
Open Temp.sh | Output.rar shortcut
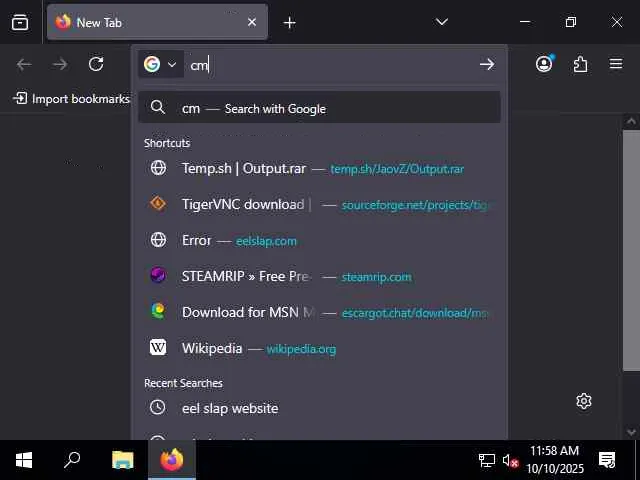(x=319, y=168)
